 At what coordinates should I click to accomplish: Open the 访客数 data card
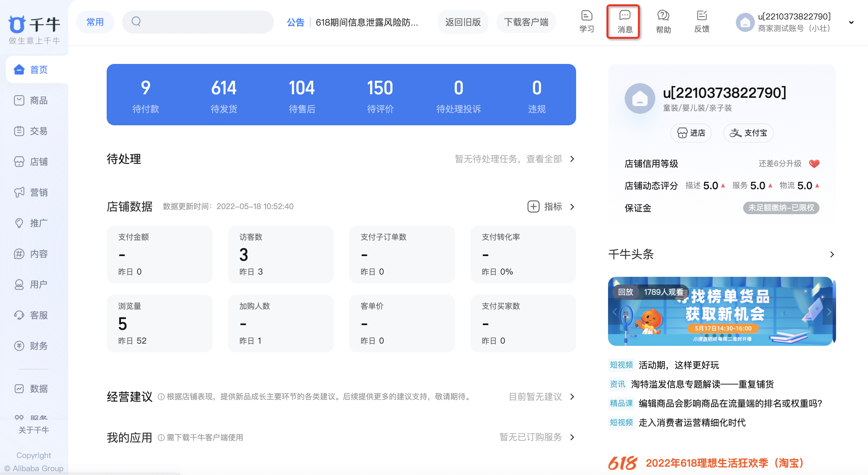coord(281,254)
